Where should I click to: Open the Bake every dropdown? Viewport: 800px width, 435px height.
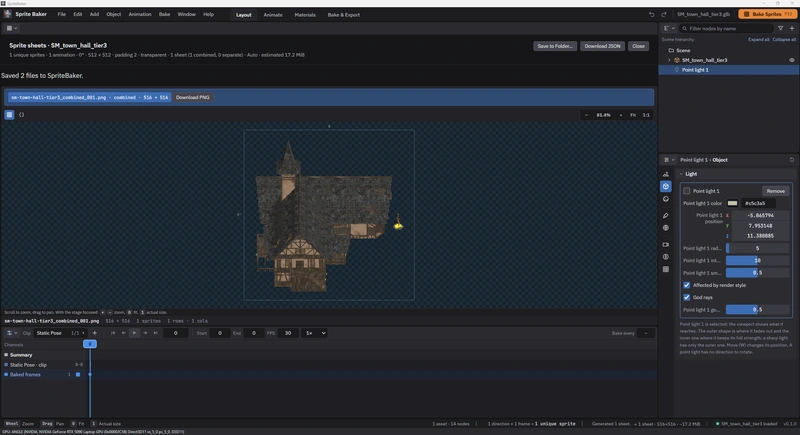646,333
